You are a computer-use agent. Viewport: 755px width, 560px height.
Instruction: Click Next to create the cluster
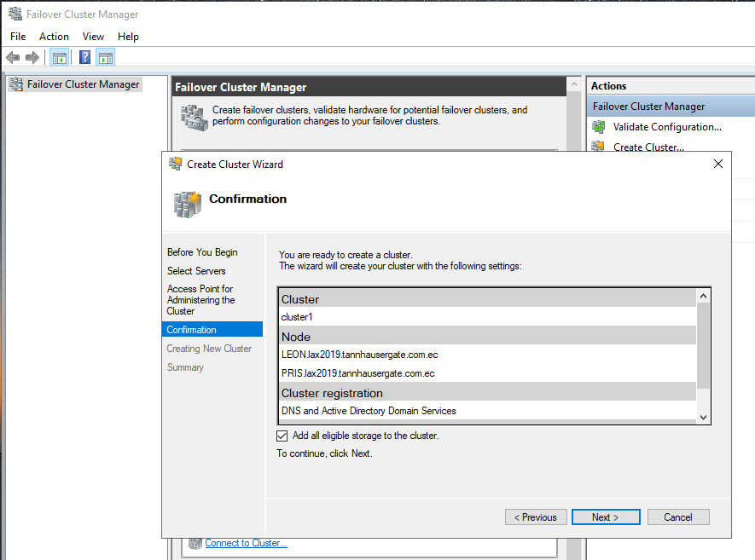(605, 517)
